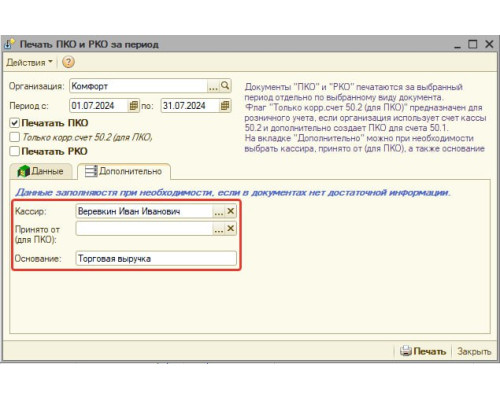Switch to the Данные tab
Viewport: 500px width, 400px height.
pos(41,171)
